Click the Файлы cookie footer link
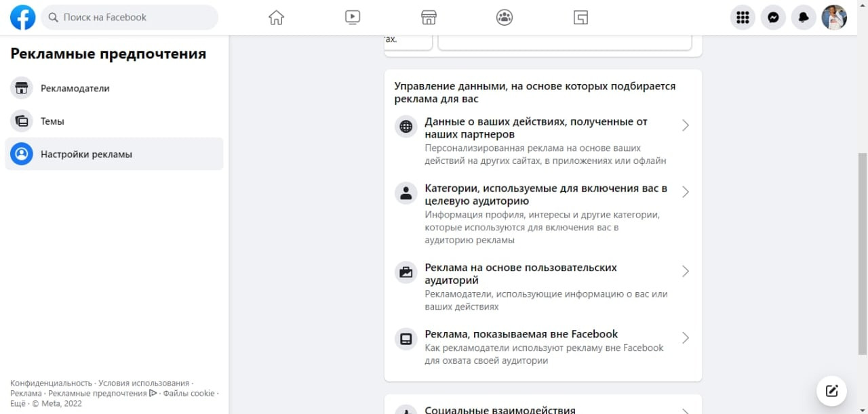Viewport: 868px width, 414px height. (x=189, y=393)
